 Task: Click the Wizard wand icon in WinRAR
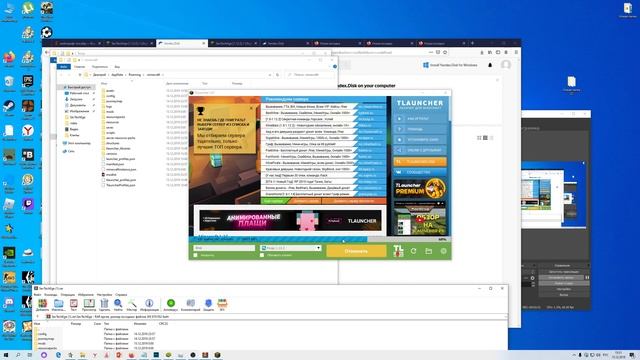click(x=132, y=305)
